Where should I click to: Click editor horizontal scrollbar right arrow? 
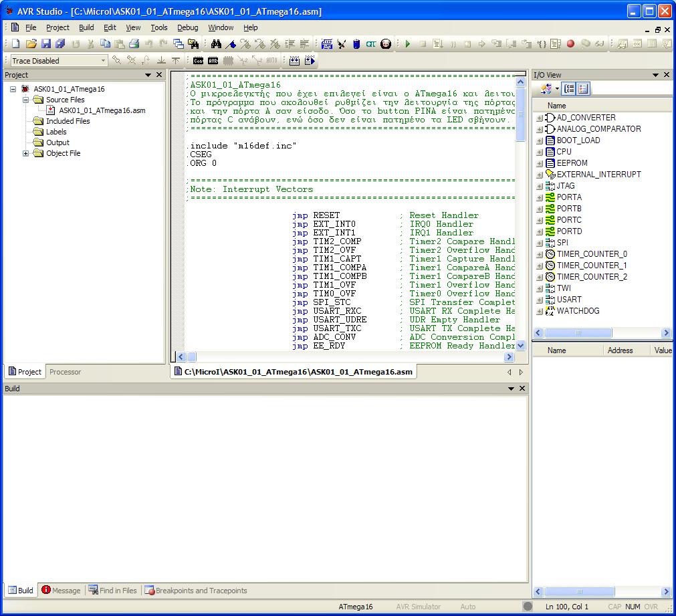(x=509, y=357)
